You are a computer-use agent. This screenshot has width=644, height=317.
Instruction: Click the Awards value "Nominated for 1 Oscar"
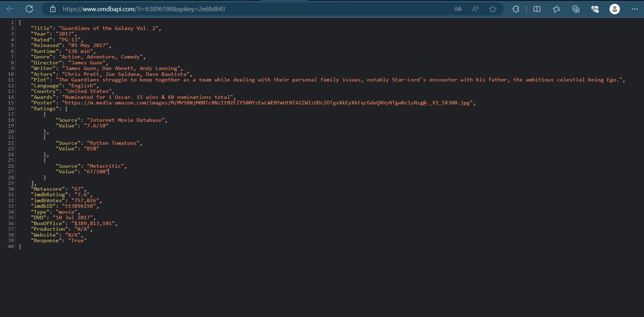pos(147,97)
